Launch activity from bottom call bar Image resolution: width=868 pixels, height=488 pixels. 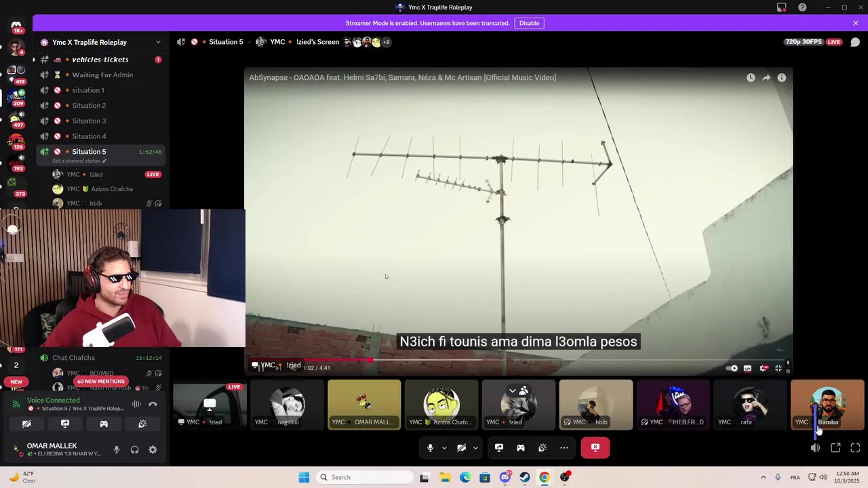pos(521,447)
